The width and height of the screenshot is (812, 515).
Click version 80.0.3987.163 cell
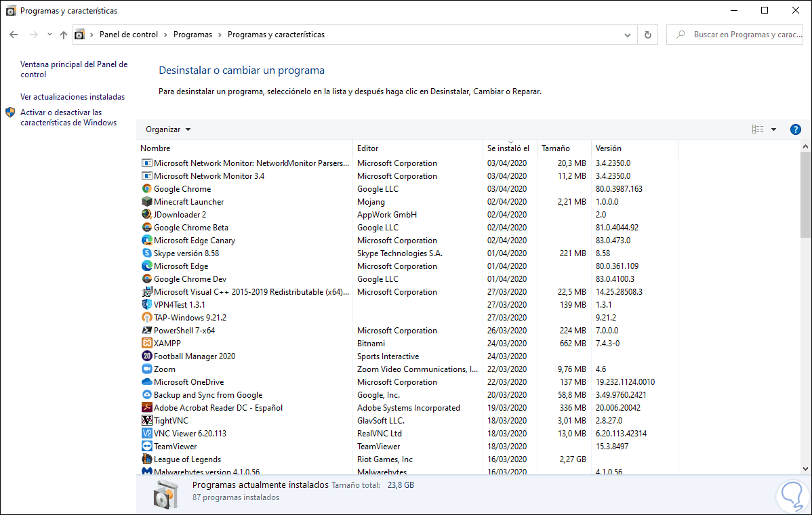(x=619, y=189)
